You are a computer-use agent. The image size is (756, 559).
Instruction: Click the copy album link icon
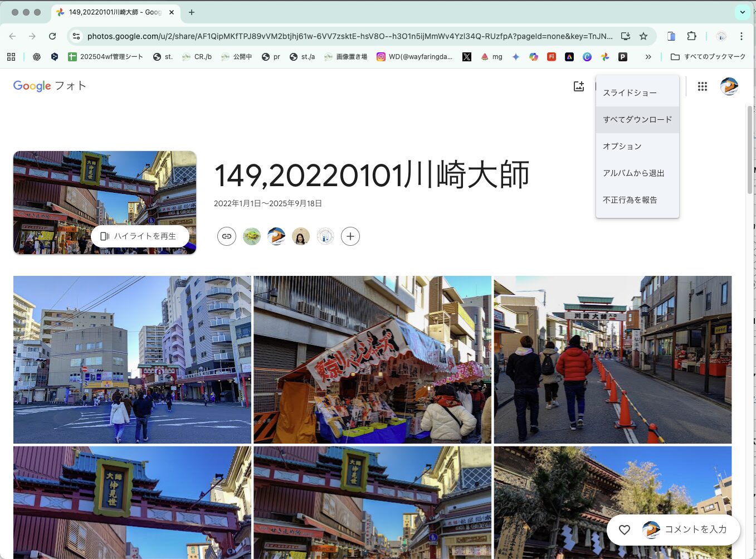[x=227, y=236]
